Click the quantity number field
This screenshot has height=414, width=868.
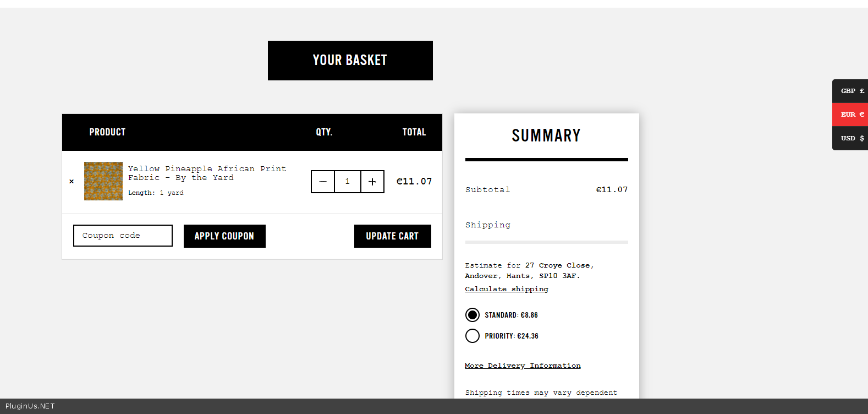pos(348,182)
